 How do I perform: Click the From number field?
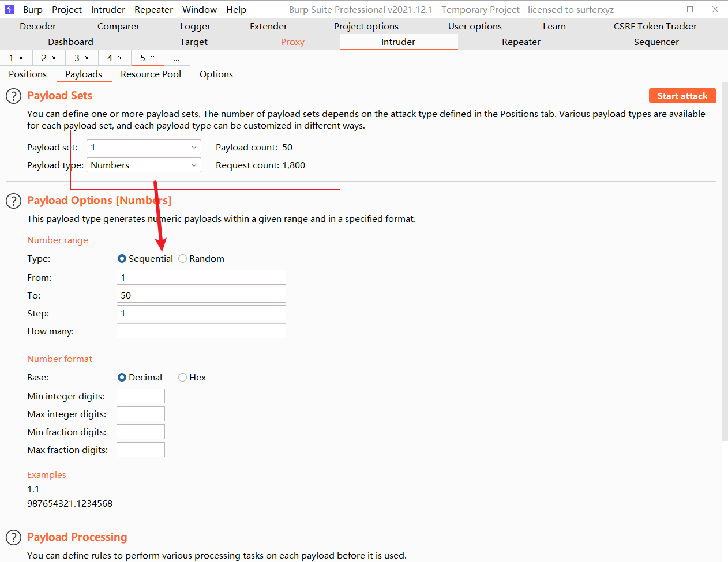(x=201, y=278)
